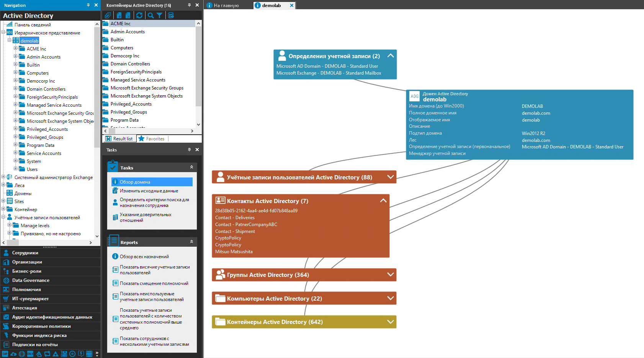Collapse the Контакты Active Directory card

click(383, 201)
